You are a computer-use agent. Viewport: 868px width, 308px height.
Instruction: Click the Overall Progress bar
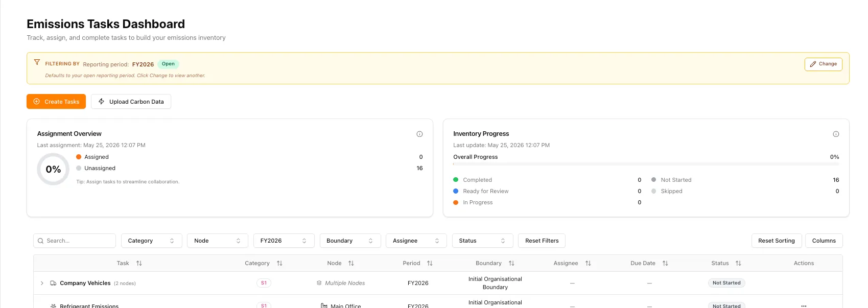click(646, 164)
